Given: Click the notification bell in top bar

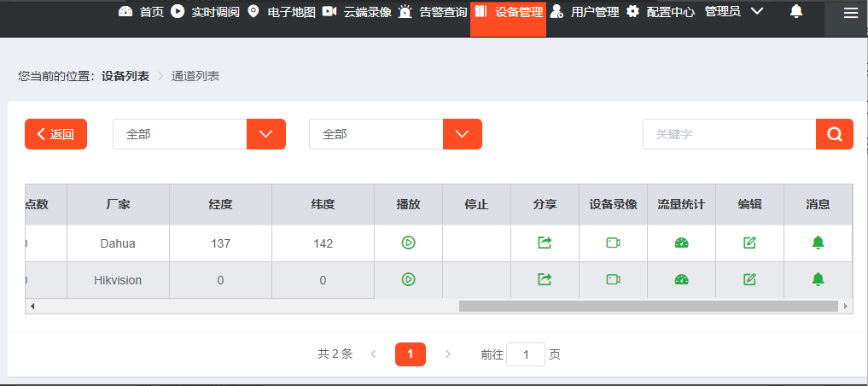Looking at the screenshot, I should (x=796, y=12).
